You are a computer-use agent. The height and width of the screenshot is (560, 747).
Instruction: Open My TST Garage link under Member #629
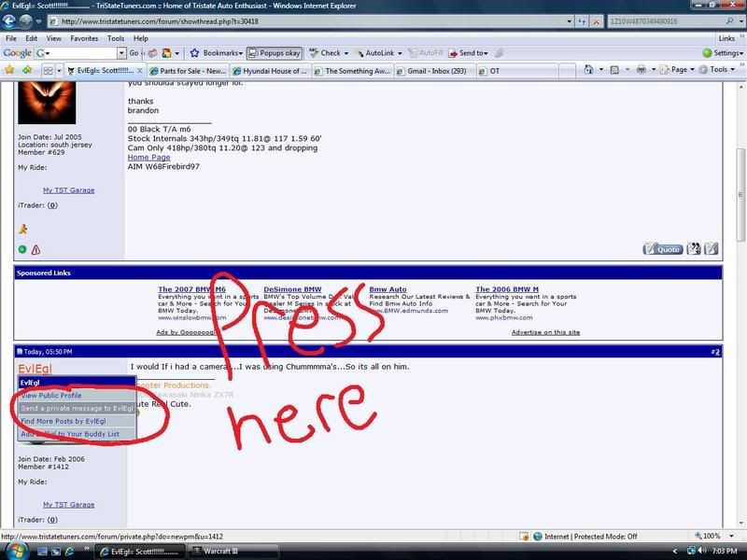pyautogui.click(x=68, y=190)
